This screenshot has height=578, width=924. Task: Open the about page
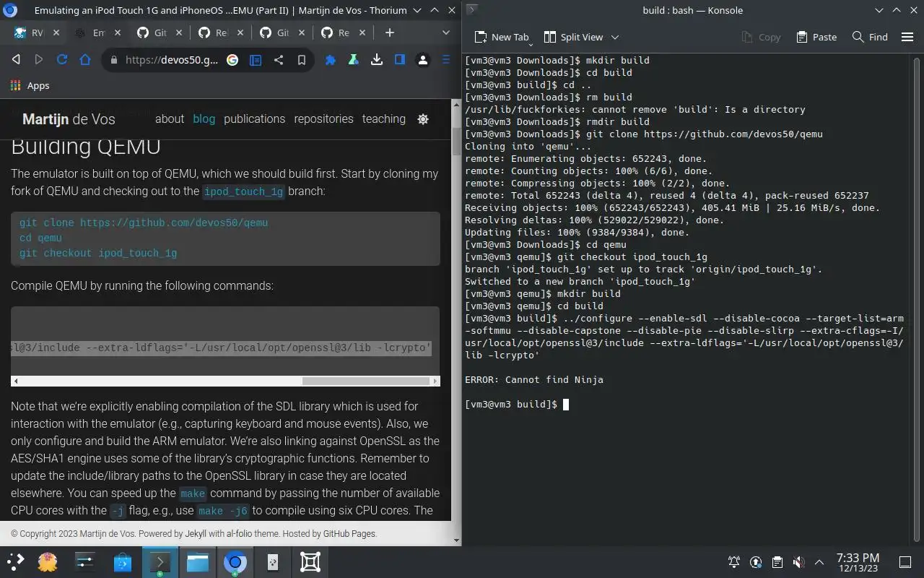[170, 118]
